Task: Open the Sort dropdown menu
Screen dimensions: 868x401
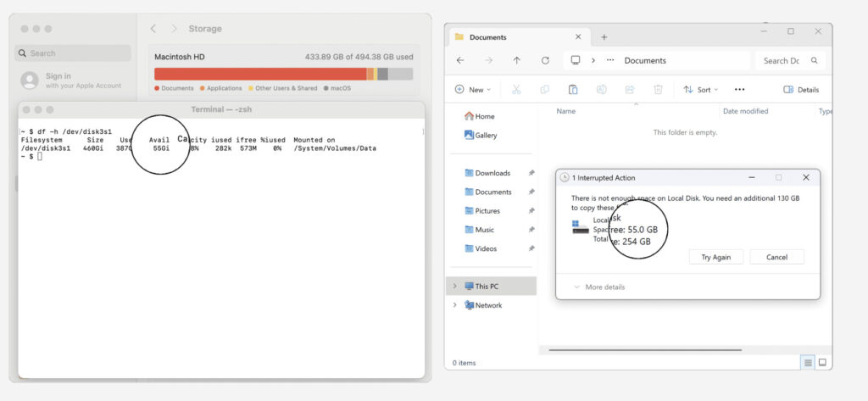Action: click(x=700, y=90)
